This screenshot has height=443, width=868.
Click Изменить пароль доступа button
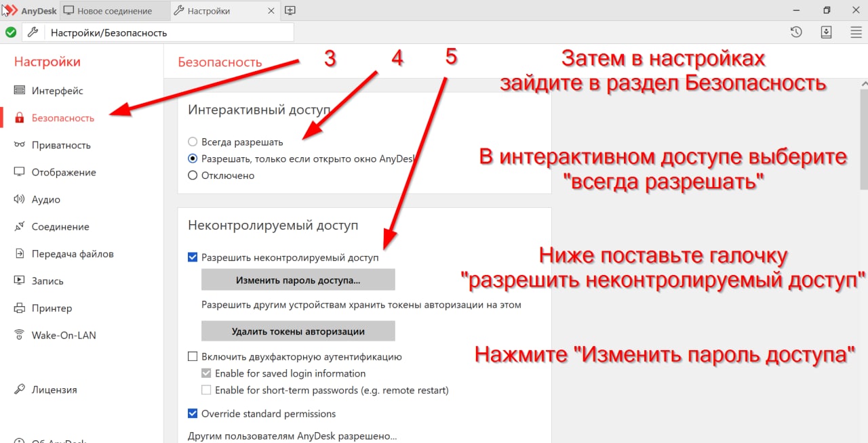click(x=298, y=280)
